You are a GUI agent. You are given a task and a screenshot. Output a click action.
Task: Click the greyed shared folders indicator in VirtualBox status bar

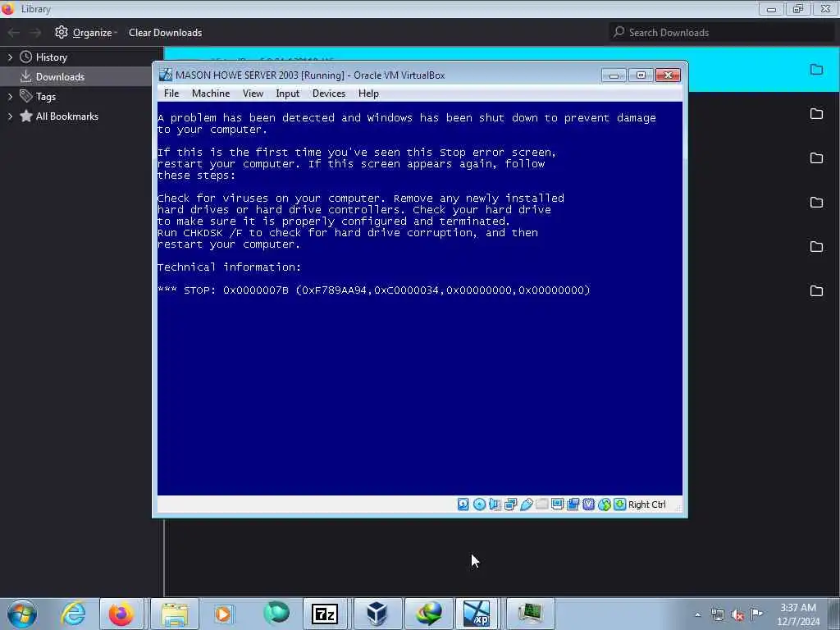541,504
